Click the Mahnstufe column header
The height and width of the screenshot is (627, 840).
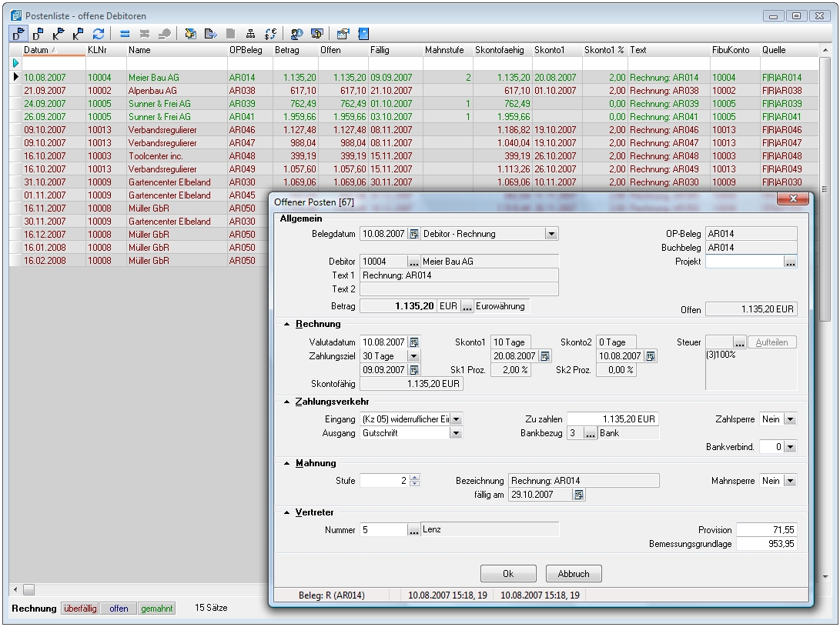pos(444,50)
